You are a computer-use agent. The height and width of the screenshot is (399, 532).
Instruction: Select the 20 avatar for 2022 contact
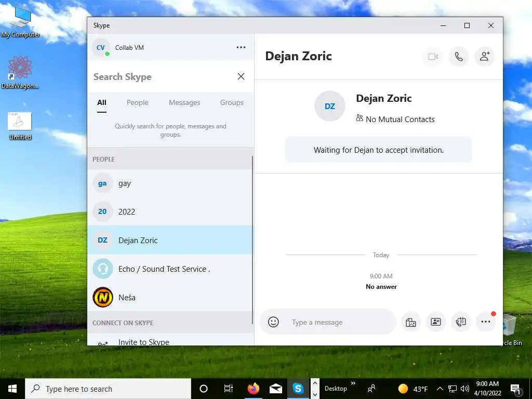(x=102, y=212)
